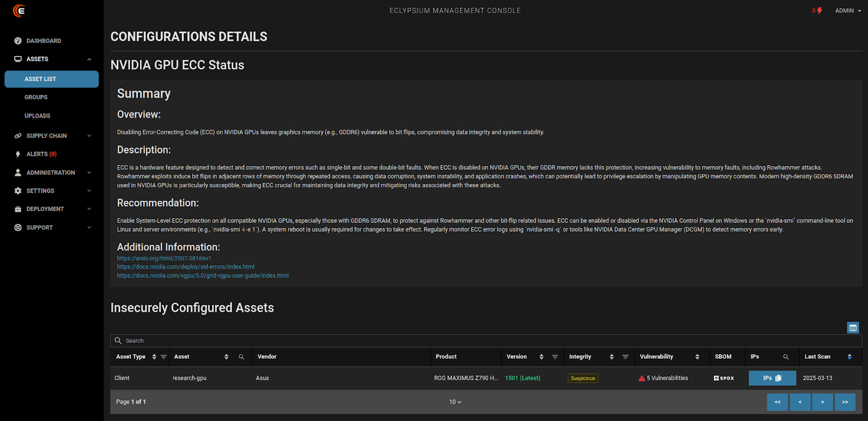Select Groups in sidebar
868x421 pixels.
[x=36, y=97]
